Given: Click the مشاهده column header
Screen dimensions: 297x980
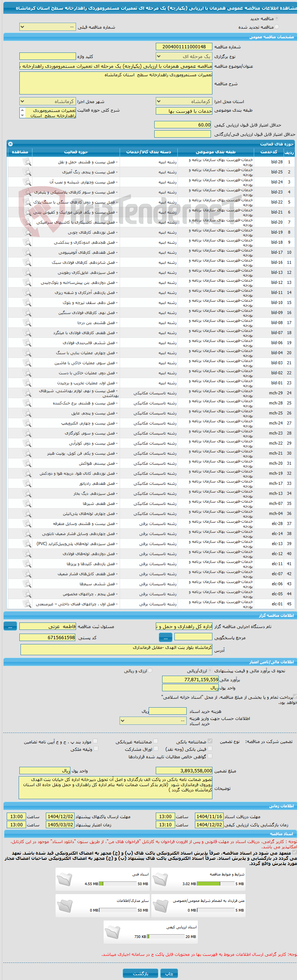Looking at the screenshot, I should [20, 152].
